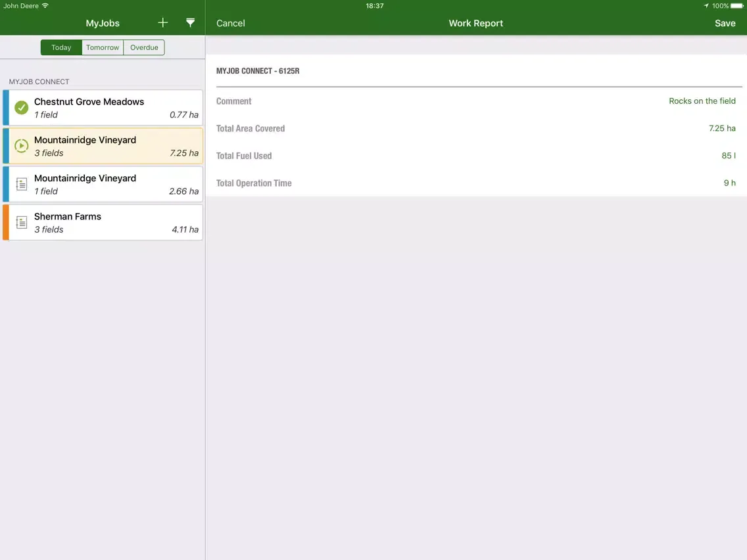
Task: Add a new job with plus icon
Action: point(163,23)
